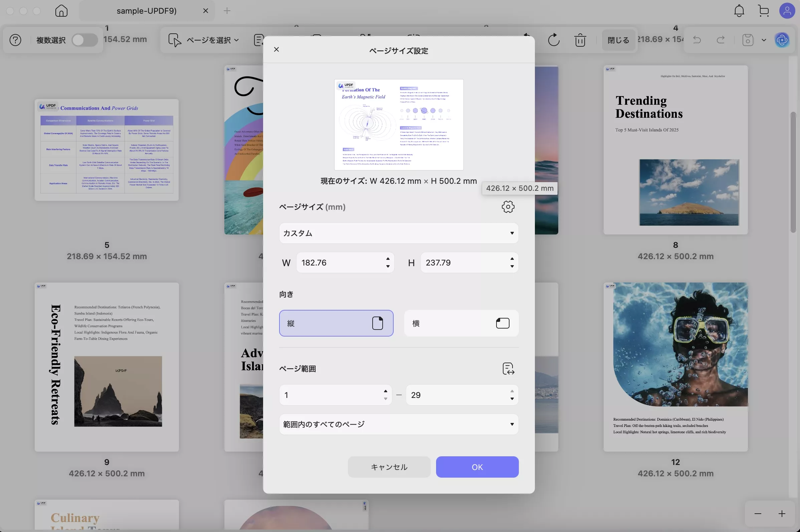
Task: Open the shopping cart icon
Action: tap(763, 11)
